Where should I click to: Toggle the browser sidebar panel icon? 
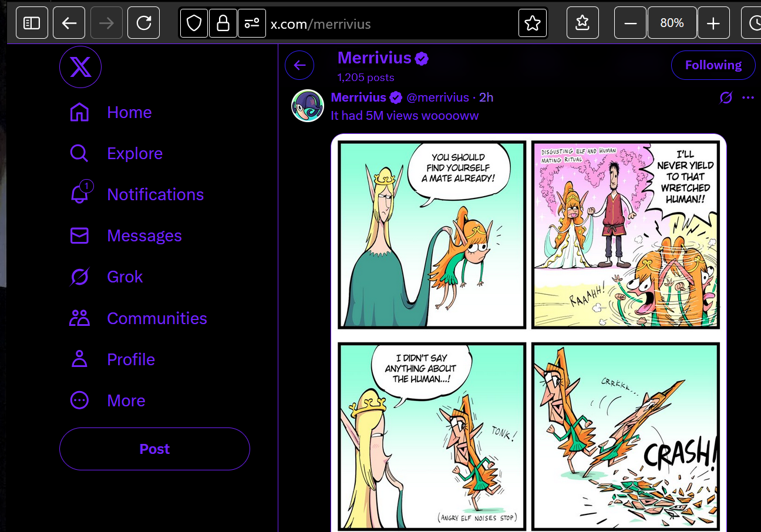coord(32,23)
